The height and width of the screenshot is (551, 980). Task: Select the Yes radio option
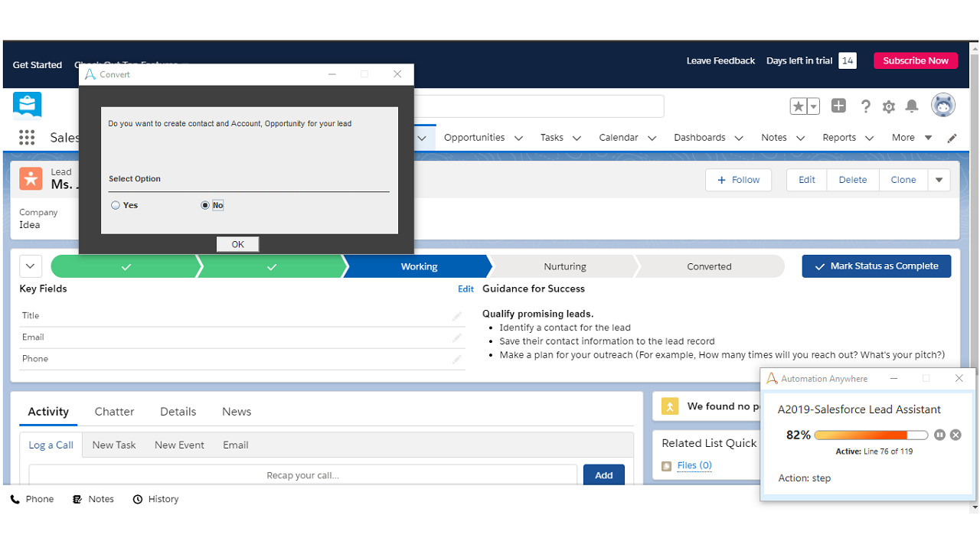[x=116, y=205]
